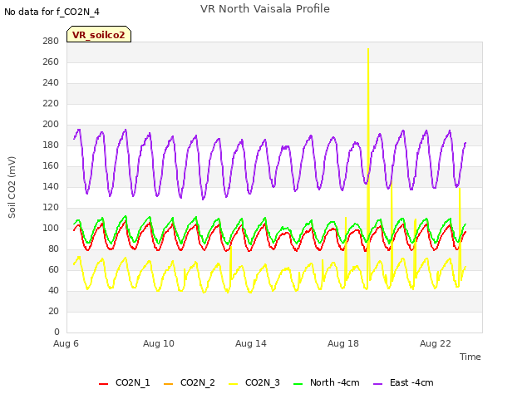The height and width of the screenshot is (399, 532).
Task: Click the 0 y-axis tick label
Action: 57,332
